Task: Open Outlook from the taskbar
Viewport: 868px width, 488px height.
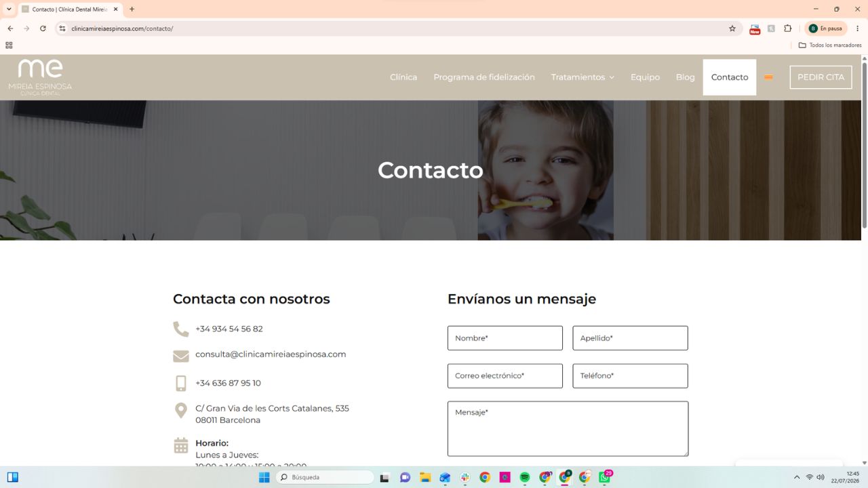Action: [445, 477]
